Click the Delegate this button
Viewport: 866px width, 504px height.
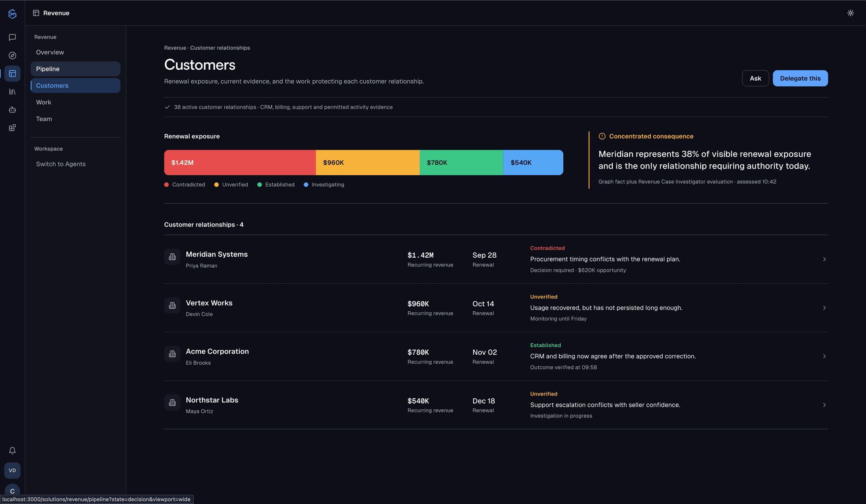(800, 79)
